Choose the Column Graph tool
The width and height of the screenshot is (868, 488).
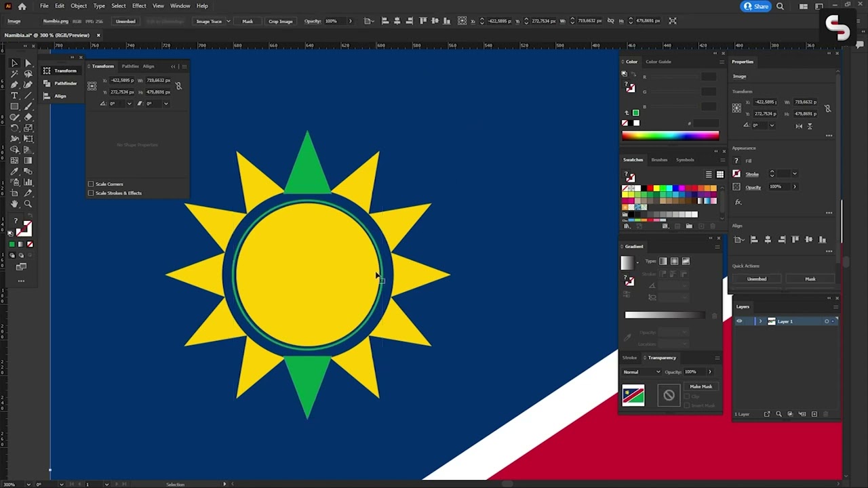tap(28, 182)
